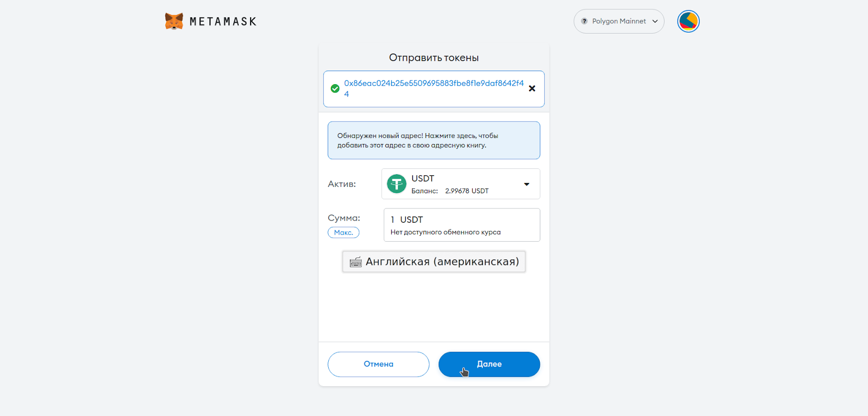868x416 pixels.
Task: Open the Polygon Mainnet network selector
Action: [x=619, y=21]
